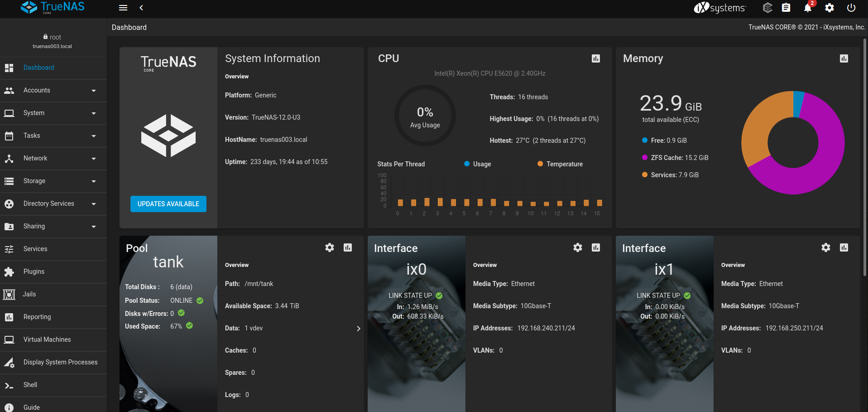The image size is (868, 412).
Task: Expand the Sharing menu arrow
Action: [94, 227]
